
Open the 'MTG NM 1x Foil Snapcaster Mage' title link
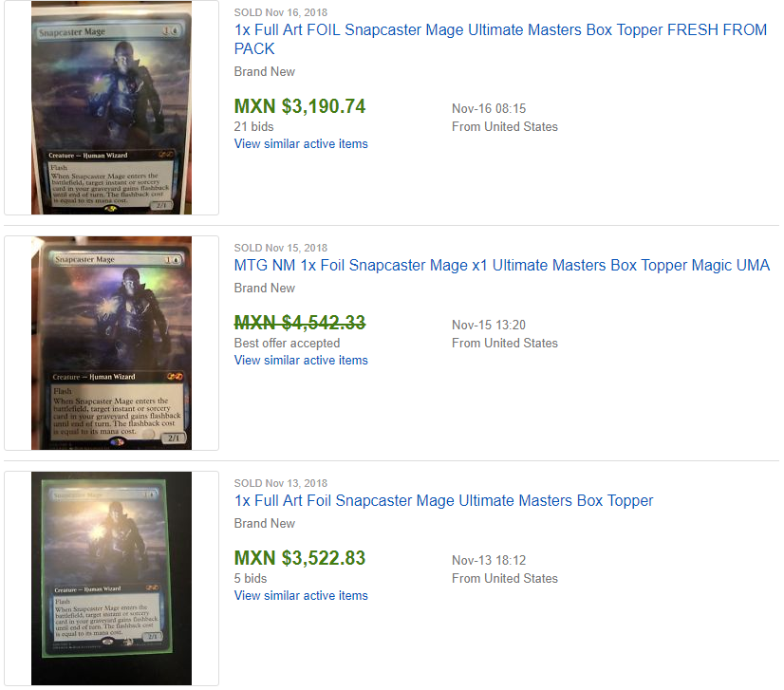tap(501, 265)
